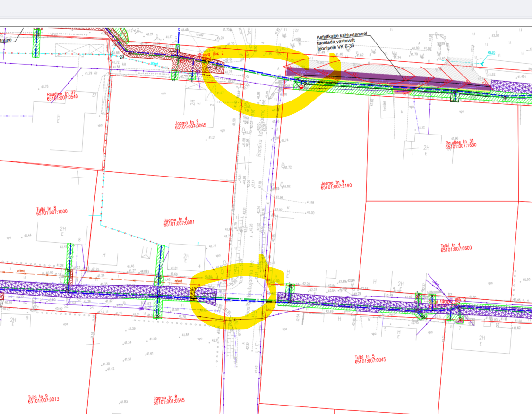This screenshot has height=414, width=532.
Task: Select the 42.00 elevation point in Jaama tn 9
Action: click(x=310, y=213)
